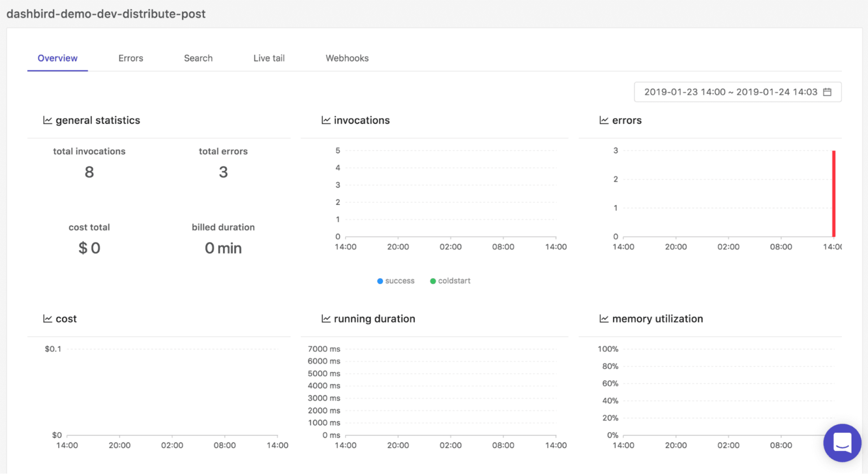Click the chart icon beside general statistics

[x=47, y=120]
